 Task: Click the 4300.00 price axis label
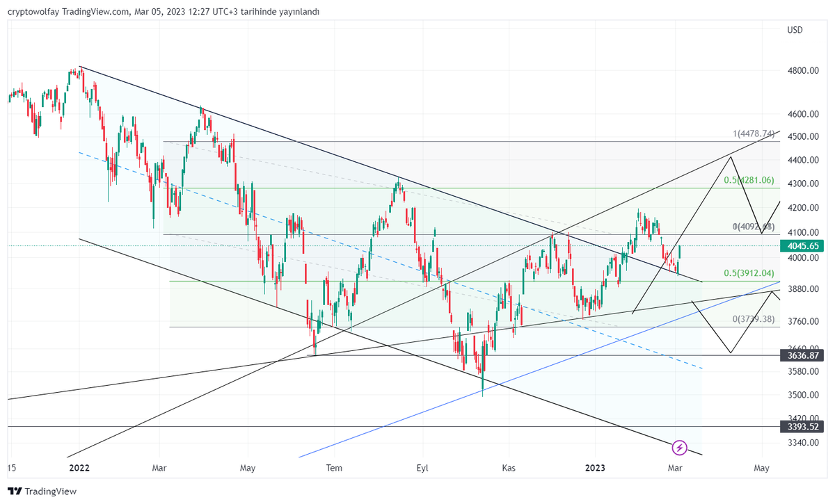click(x=802, y=184)
